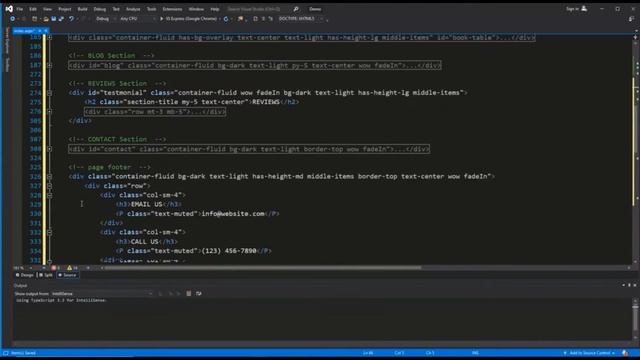
Task: Click the (123) 456-7890 text on line 334
Action: pos(229,251)
